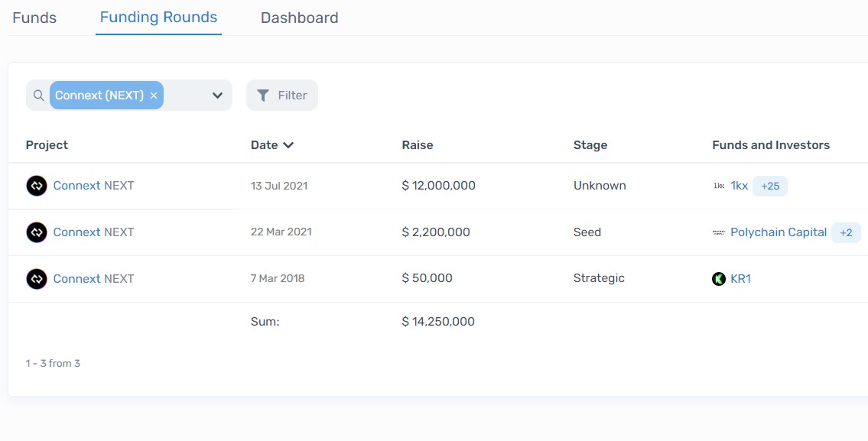The image size is (868, 441).
Task: Open Connext link in the Strategic row
Action: tap(77, 278)
